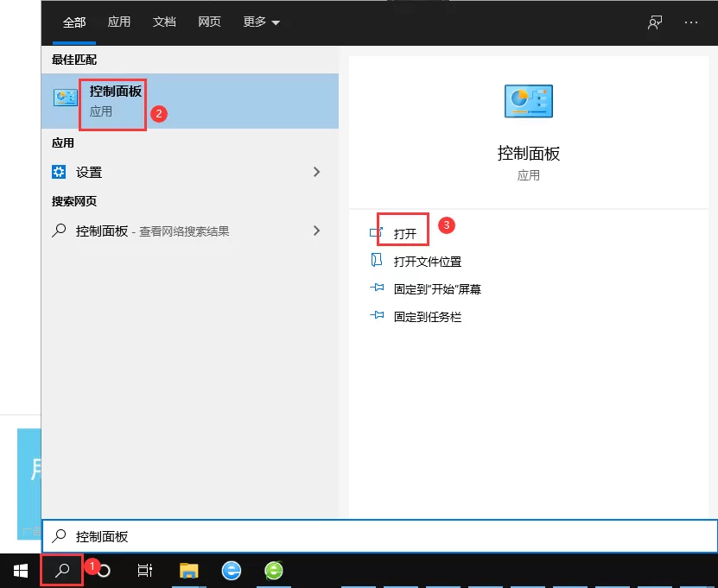Click the Search icon on the taskbar
Viewport: 718px width, 588px height.
point(60,571)
